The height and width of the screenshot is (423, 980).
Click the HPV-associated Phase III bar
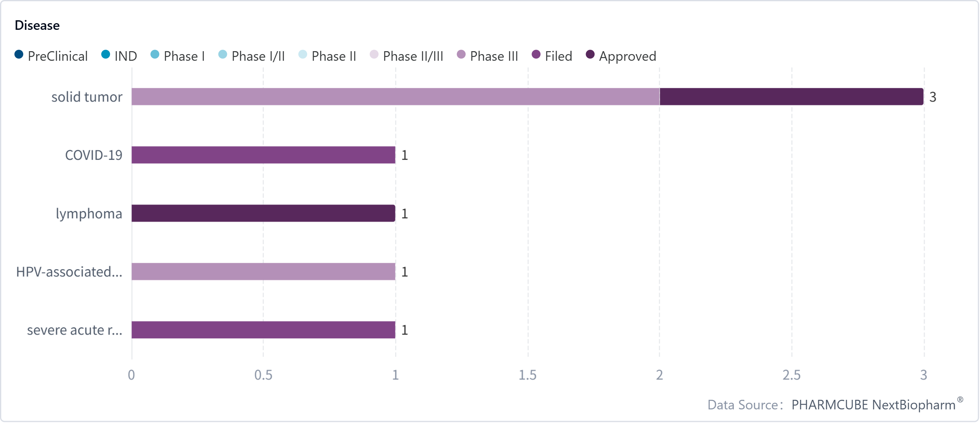point(263,271)
